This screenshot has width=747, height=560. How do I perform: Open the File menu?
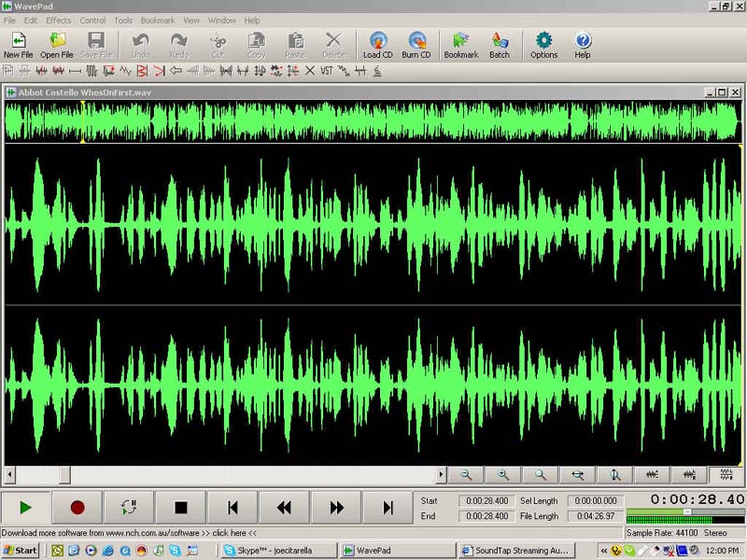9,21
